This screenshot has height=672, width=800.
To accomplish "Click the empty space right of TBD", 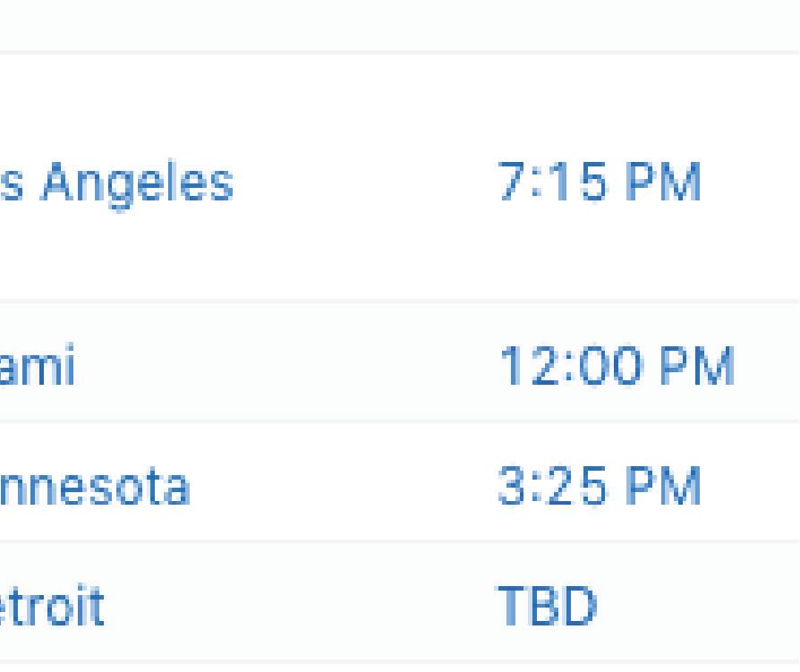I will [698, 608].
